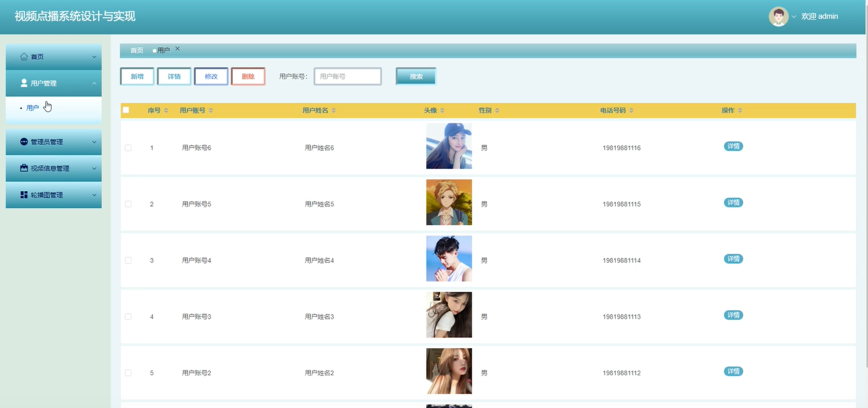Focus the 用户账号 search input field

pos(348,76)
